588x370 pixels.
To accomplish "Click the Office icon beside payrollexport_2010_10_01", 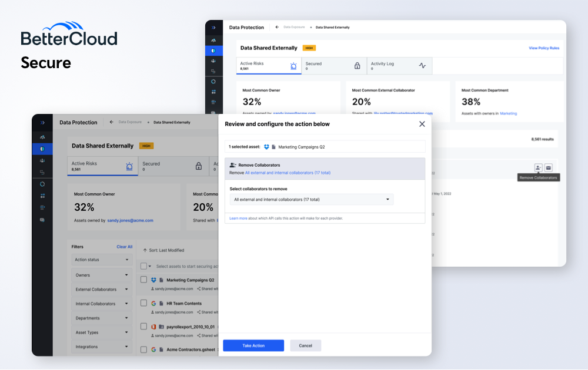I will pyautogui.click(x=153, y=327).
